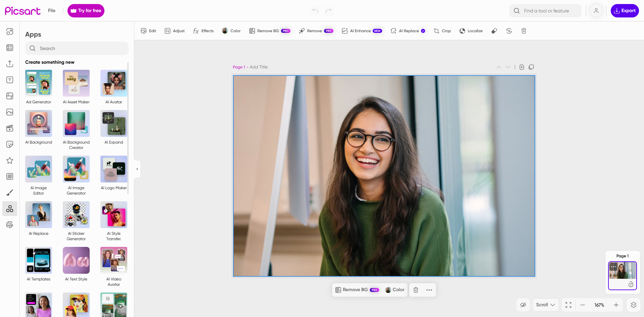Open the Crop tool
Viewport: 644px width, 317px height.
[442, 31]
